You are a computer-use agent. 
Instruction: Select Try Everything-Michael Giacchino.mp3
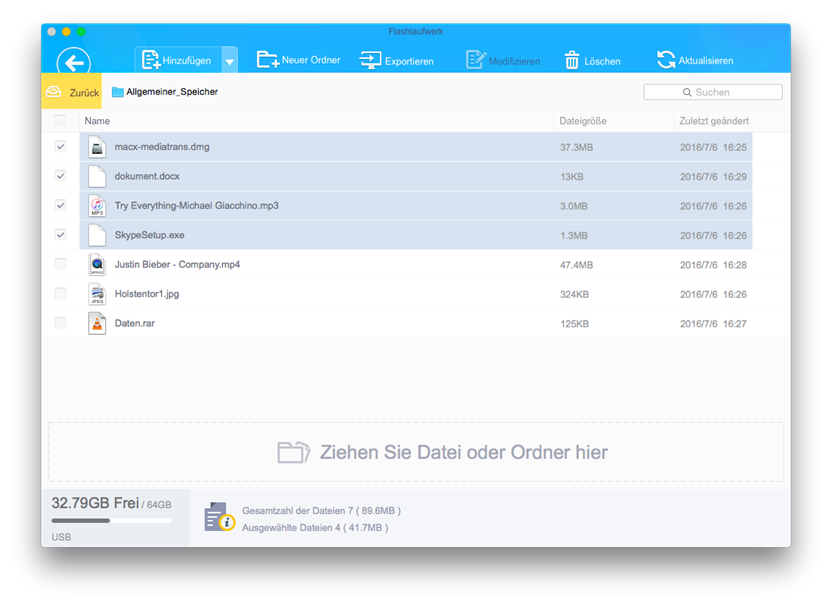click(196, 205)
